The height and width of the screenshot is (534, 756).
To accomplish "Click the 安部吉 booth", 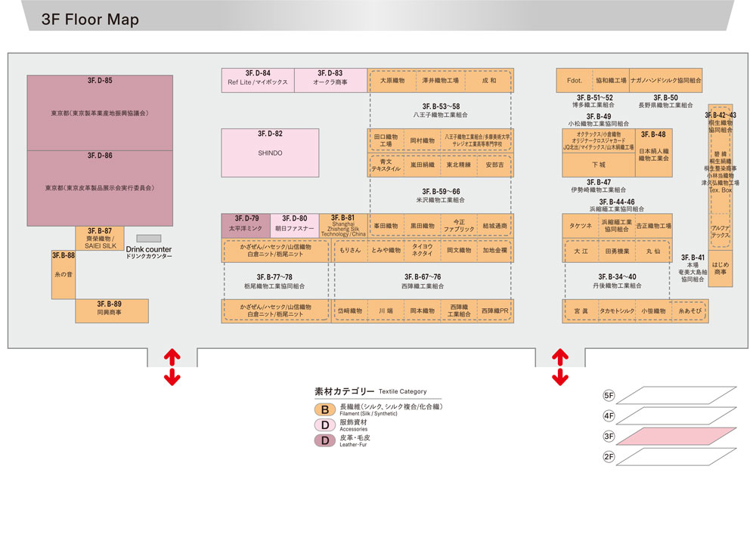I will [494, 165].
